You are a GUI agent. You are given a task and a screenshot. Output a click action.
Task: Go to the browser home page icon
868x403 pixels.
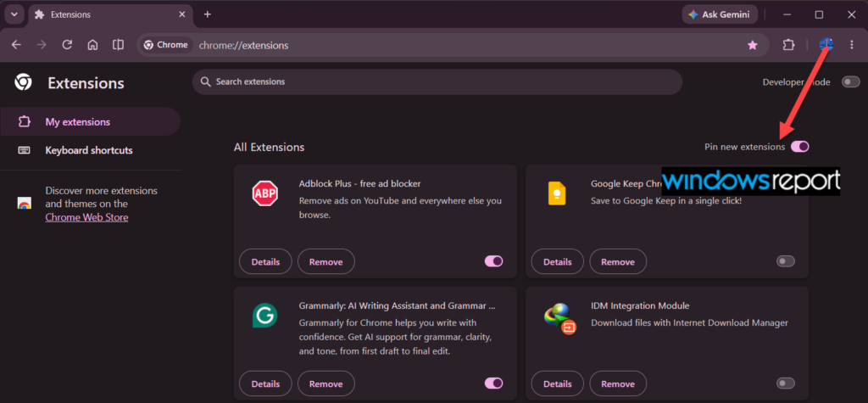(x=93, y=45)
